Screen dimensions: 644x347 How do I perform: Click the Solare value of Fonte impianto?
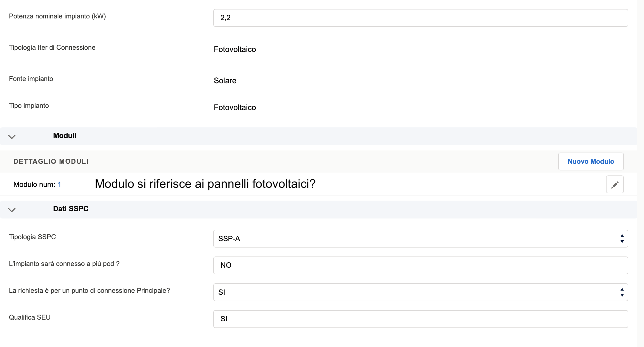[225, 81]
